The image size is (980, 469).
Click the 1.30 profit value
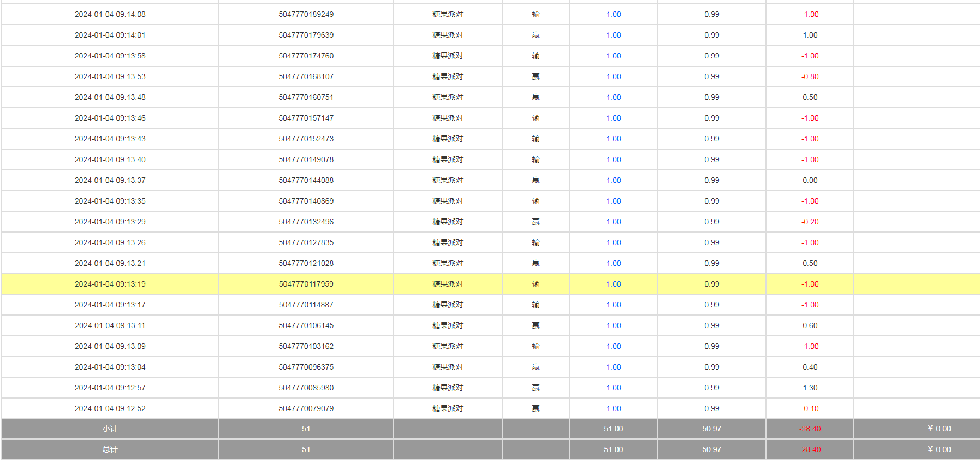(x=810, y=388)
